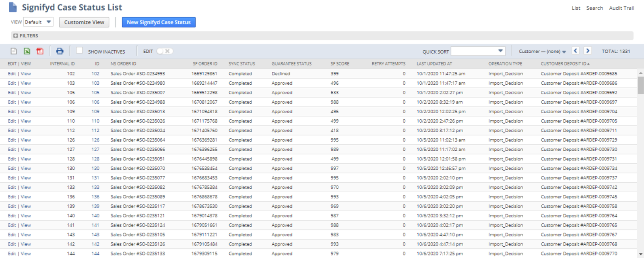Toggle the Edit inline switch
The height and width of the screenshot is (258, 644).
165,51
